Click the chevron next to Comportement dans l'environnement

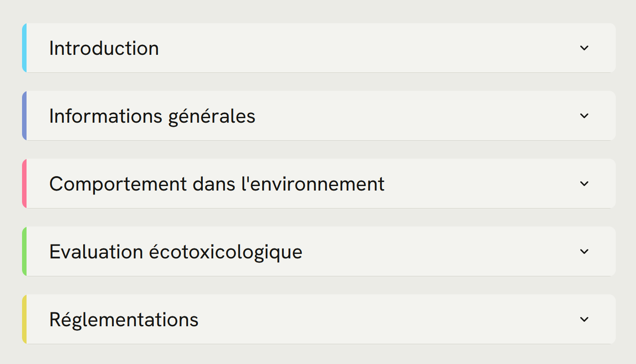coord(584,183)
